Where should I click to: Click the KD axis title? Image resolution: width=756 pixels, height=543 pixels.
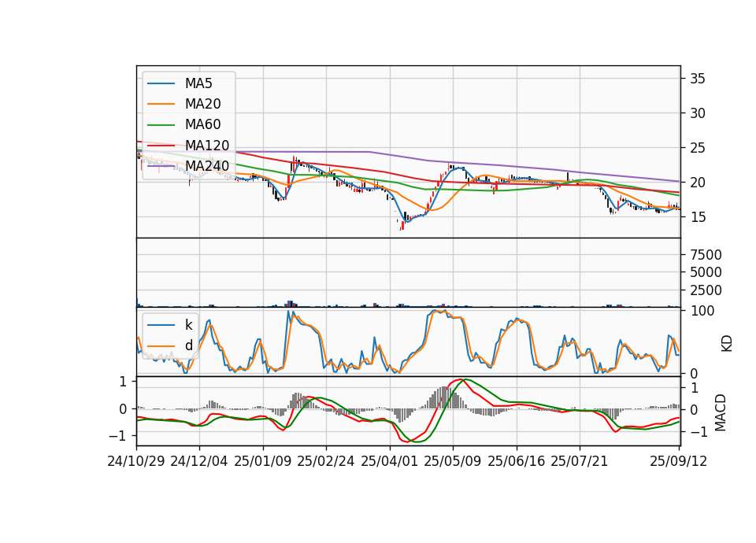coord(727,344)
